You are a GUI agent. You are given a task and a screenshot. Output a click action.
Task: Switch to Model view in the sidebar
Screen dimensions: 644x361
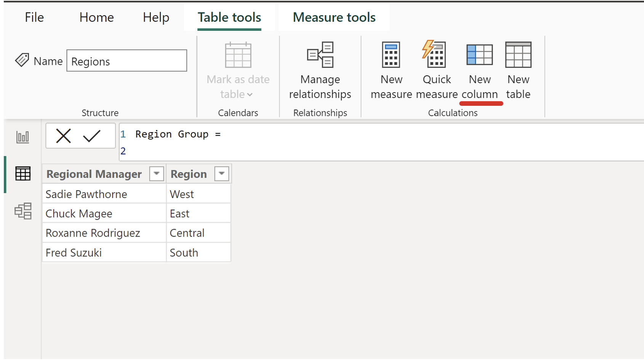coord(22,212)
